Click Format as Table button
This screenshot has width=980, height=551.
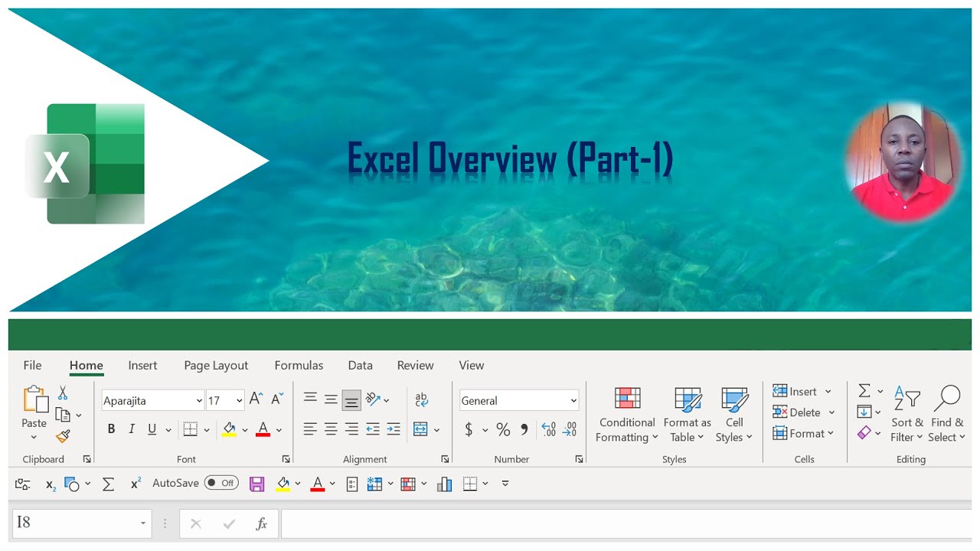(688, 415)
